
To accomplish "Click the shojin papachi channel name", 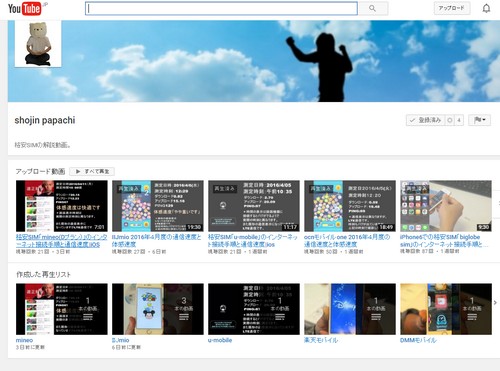I will pos(45,120).
